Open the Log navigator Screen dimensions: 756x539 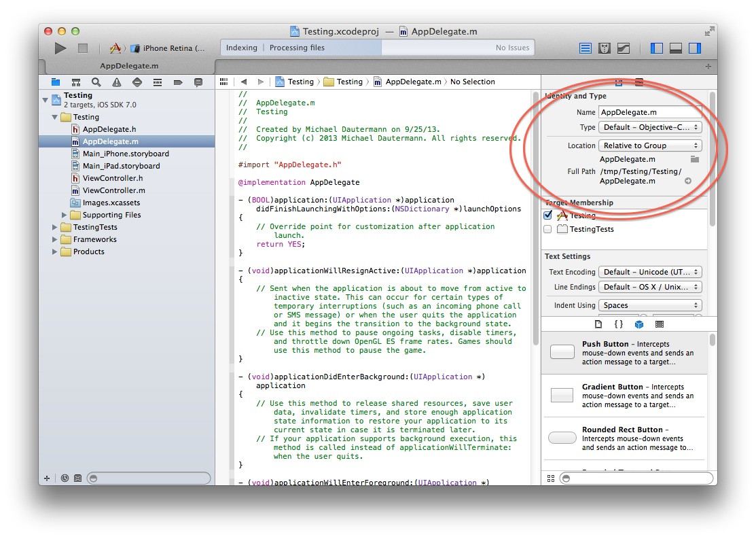coord(198,82)
